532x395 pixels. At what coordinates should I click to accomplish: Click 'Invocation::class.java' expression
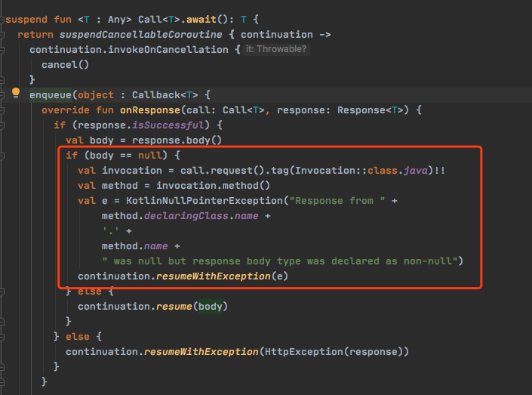pyautogui.click(x=361, y=171)
